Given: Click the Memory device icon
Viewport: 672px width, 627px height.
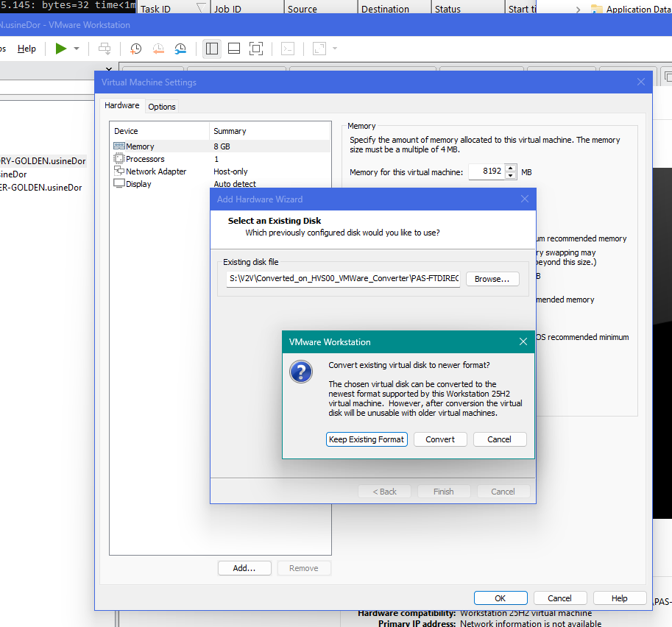Looking at the screenshot, I should pos(119,146).
